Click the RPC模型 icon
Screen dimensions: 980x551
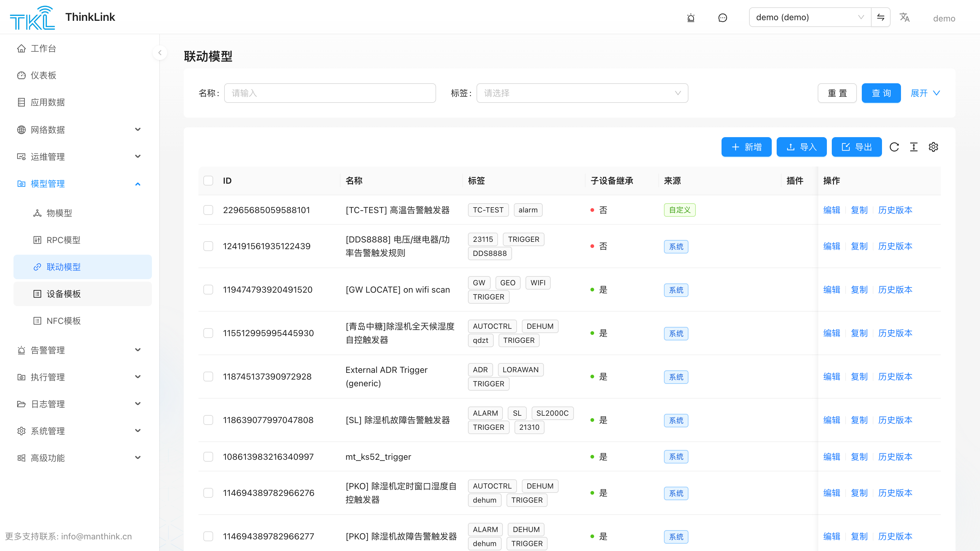(37, 240)
